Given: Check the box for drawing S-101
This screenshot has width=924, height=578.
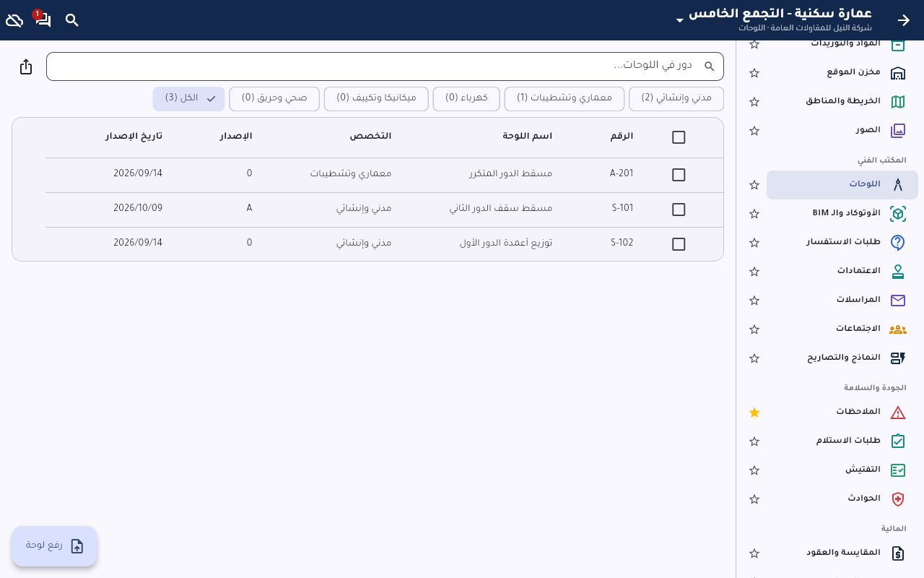Looking at the screenshot, I should point(679,210).
